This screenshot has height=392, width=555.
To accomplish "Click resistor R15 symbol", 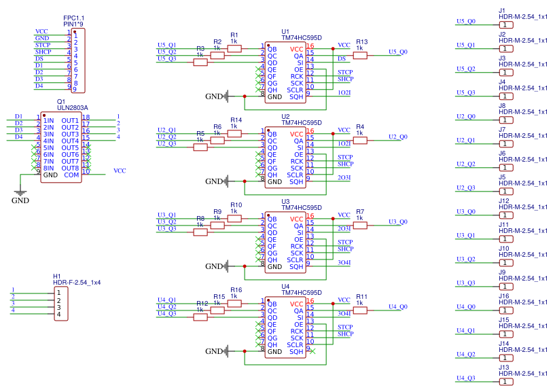I will (217, 310).
